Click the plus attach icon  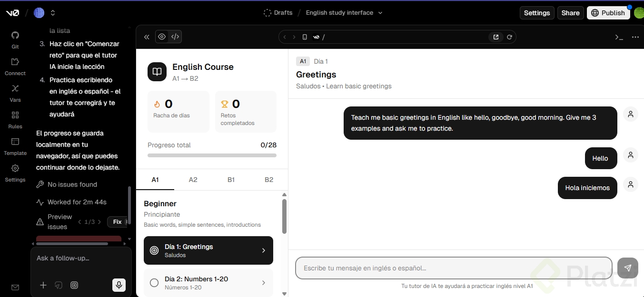(43, 285)
